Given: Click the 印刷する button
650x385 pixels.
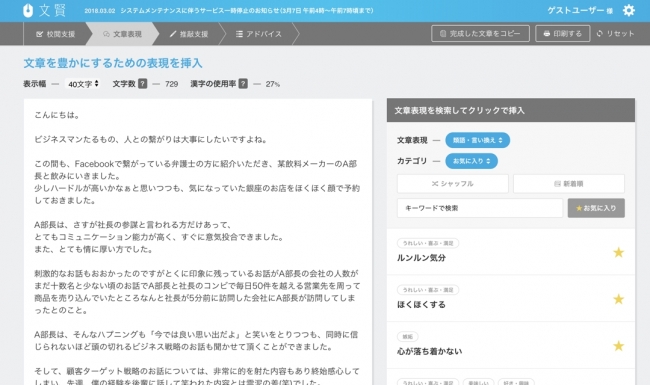Looking at the screenshot, I should point(563,34).
